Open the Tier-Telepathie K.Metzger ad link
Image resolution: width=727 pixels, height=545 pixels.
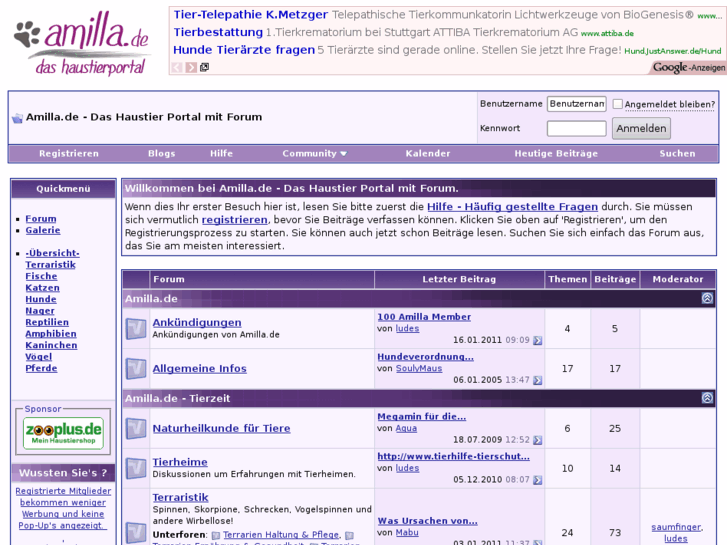(x=251, y=15)
